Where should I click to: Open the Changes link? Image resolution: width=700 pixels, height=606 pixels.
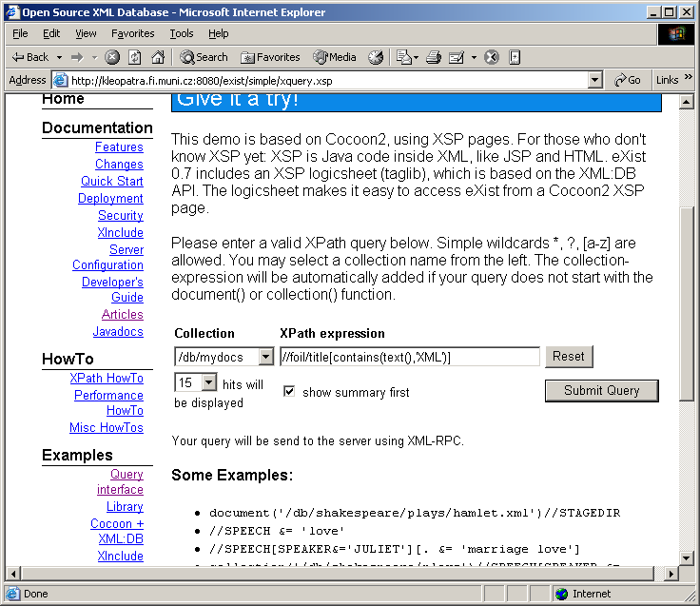[x=119, y=165]
